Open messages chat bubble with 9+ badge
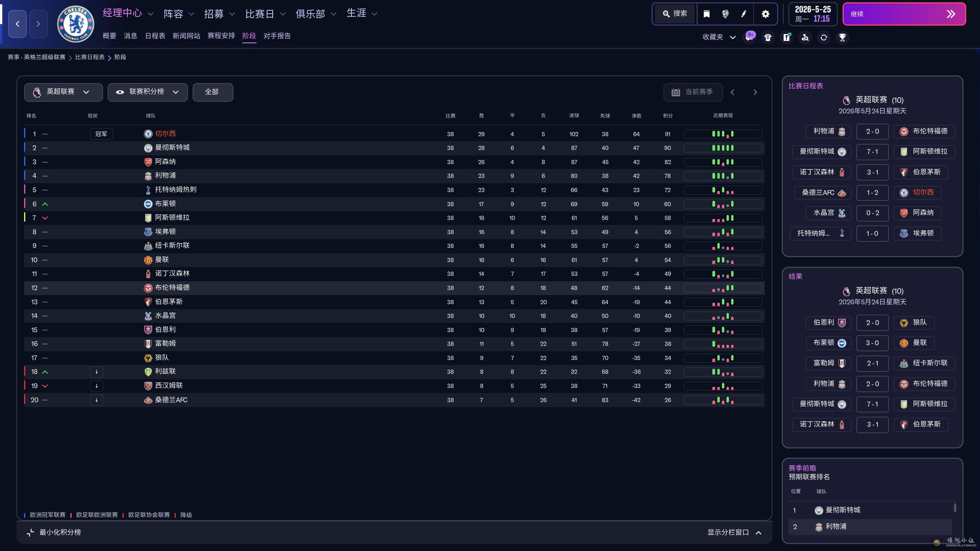The image size is (980, 551). 749,37
